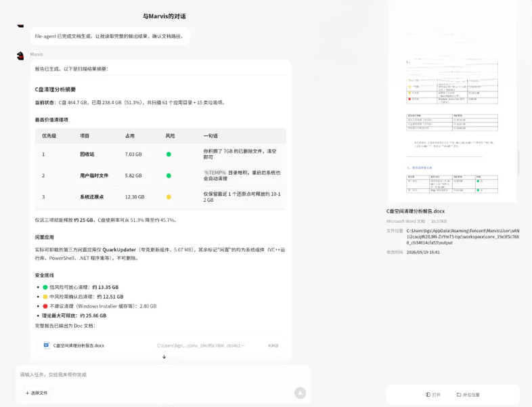The image size is (532, 407).
Task: Click the 打开 icon in preview panel
Action: [428, 394]
